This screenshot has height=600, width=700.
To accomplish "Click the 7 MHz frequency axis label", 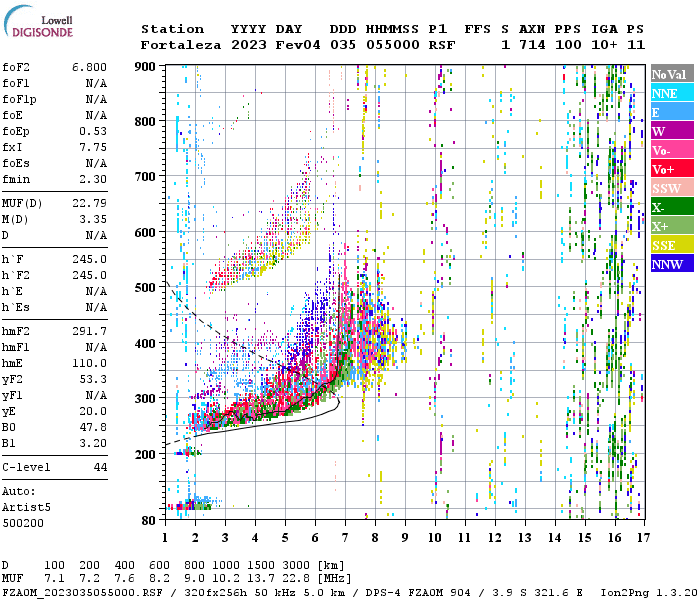I will click(x=345, y=538).
